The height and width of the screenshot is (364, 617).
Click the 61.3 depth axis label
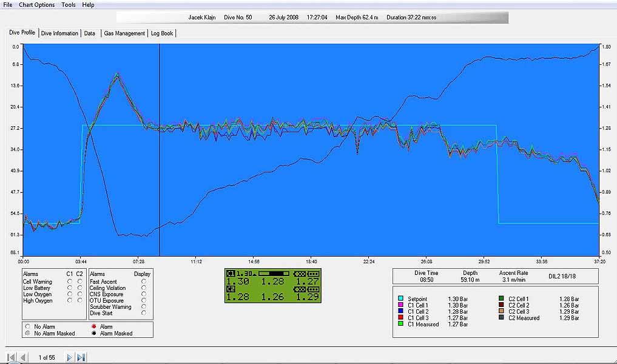[x=15, y=235]
